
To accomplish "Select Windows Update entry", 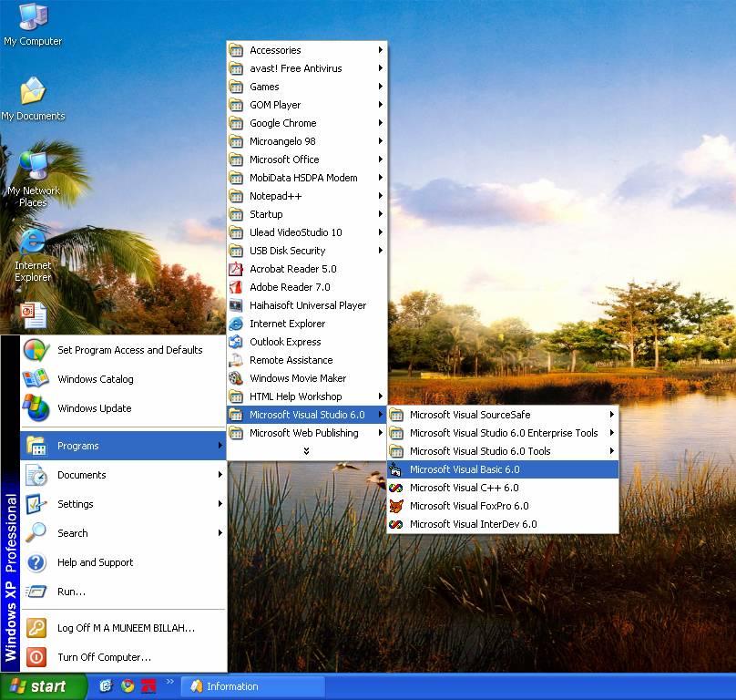I will click(124, 407).
